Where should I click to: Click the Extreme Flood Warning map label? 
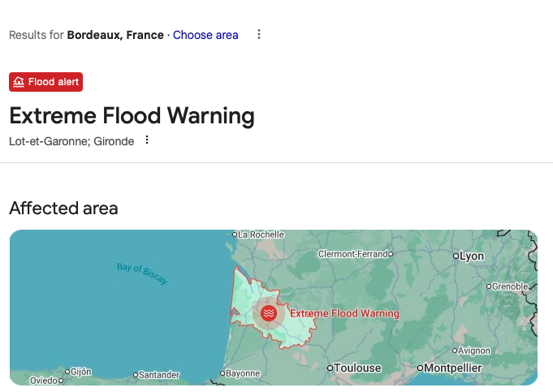(x=344, y=313)
